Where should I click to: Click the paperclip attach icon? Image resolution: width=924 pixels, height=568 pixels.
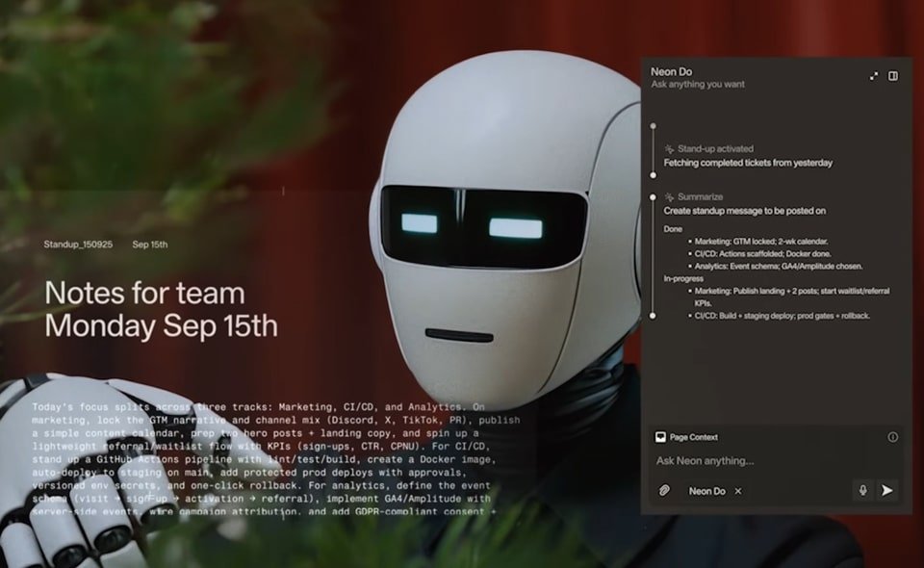pyautogui.click(x=664, y=491)
